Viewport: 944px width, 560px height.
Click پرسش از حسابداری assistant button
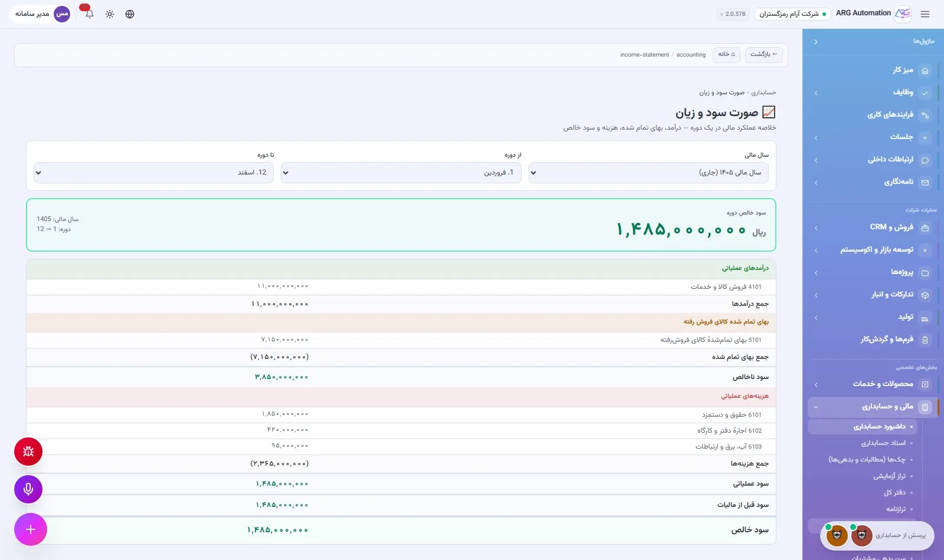point(877,535)
